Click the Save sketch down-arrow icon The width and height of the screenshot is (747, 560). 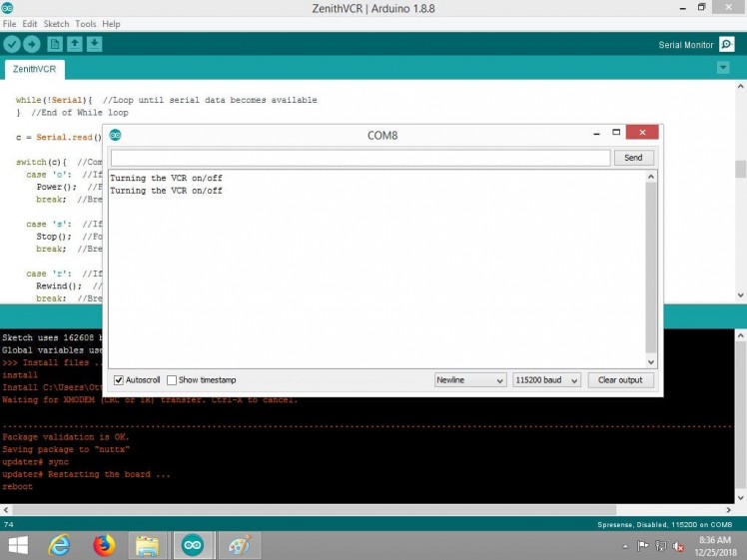pos(94,44)
